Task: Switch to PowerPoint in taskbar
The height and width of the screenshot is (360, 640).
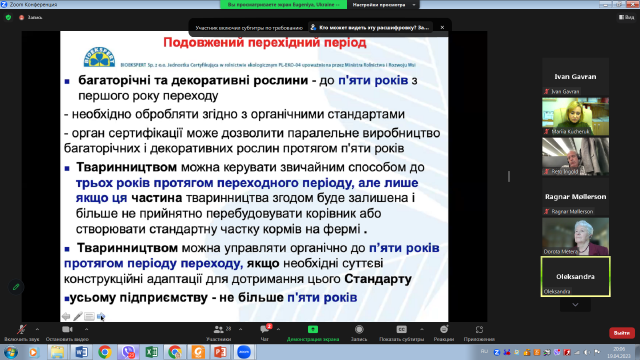Action: (220, 352)
